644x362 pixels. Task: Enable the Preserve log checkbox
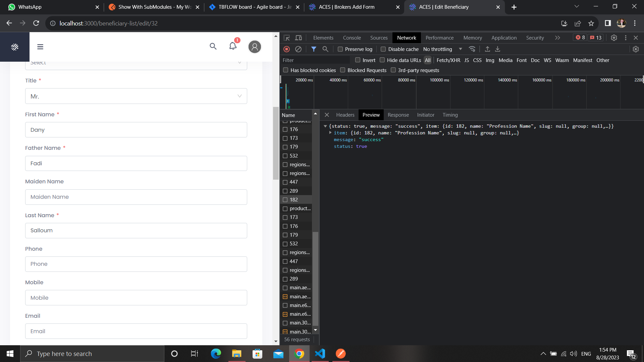340,49
